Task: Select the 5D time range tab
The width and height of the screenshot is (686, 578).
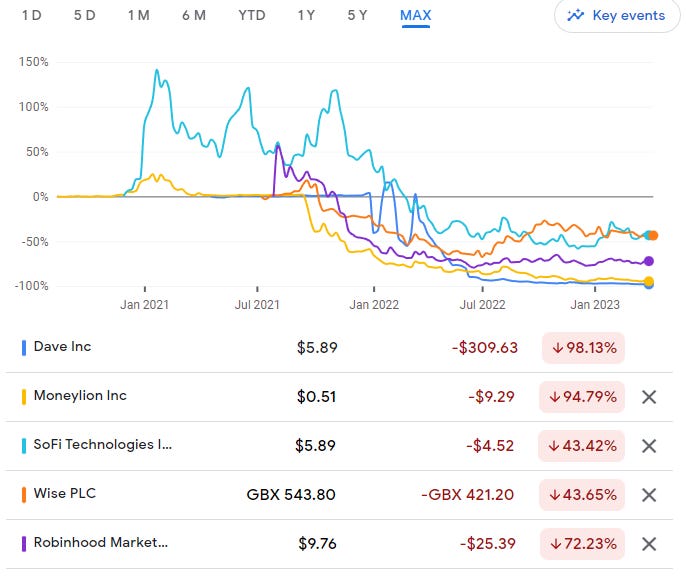Action: coord(84,15)
